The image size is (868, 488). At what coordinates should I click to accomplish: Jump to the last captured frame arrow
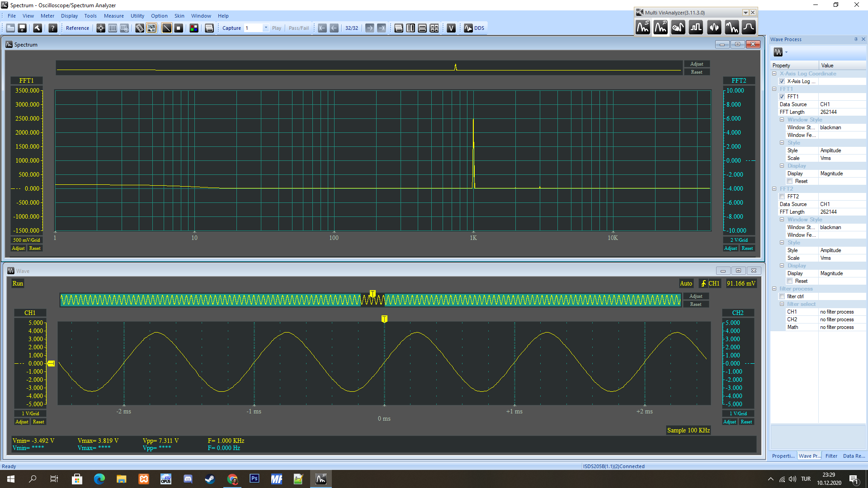pos(382,28)
